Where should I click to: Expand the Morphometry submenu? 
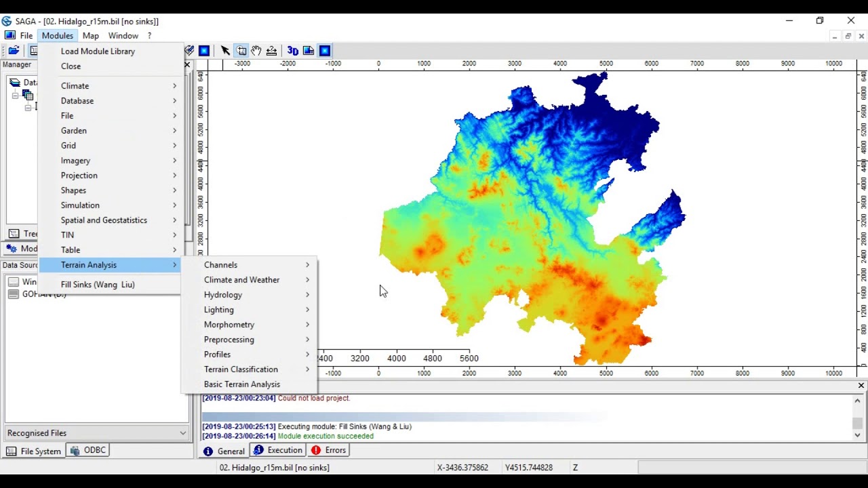click(249, 325)
